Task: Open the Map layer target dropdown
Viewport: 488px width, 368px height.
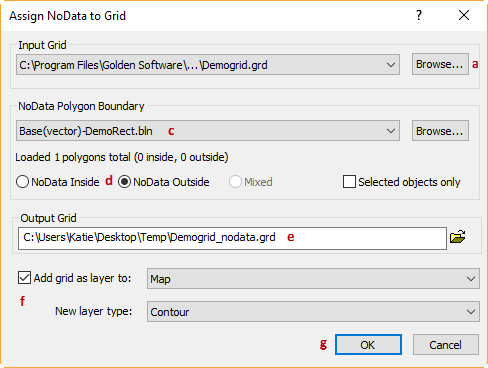Action: (313, 279)
